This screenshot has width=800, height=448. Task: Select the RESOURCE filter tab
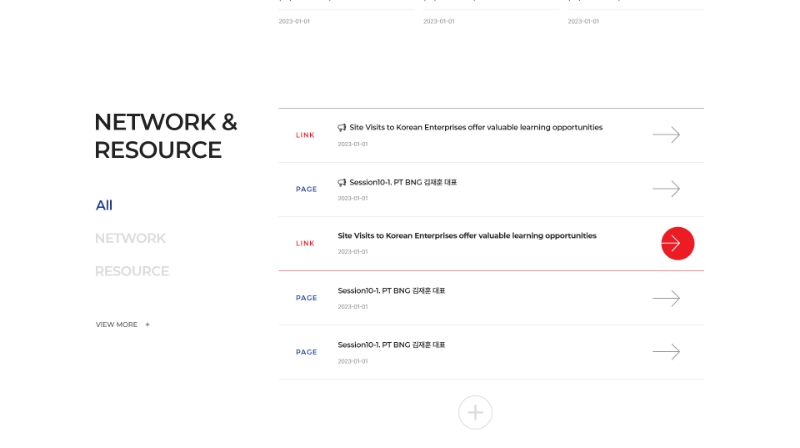pos(132,271)
